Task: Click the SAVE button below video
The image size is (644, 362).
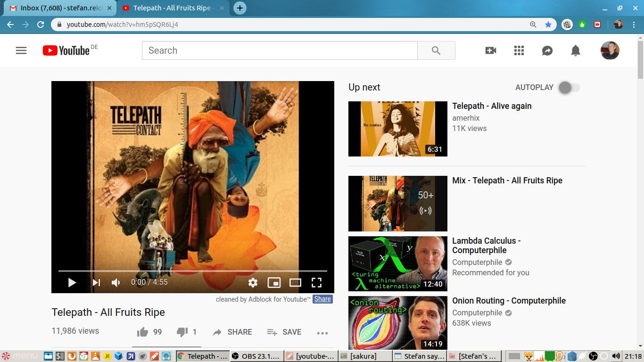Action: pos(284,332)
